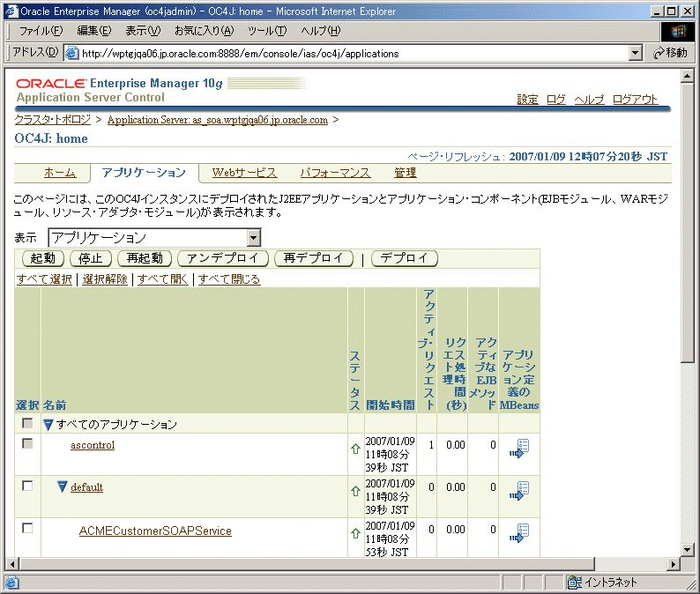Viewport: 700px width, 594px height.
Task: Tick the checkbox for ascontrol row
Action: coord(27,443)
